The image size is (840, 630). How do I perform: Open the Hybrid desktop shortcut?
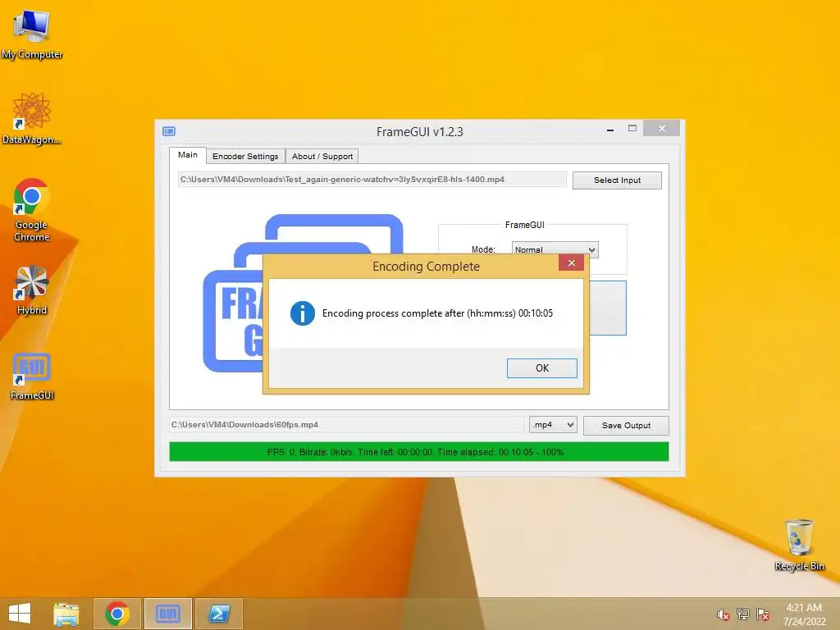click(x=32, y=290)
